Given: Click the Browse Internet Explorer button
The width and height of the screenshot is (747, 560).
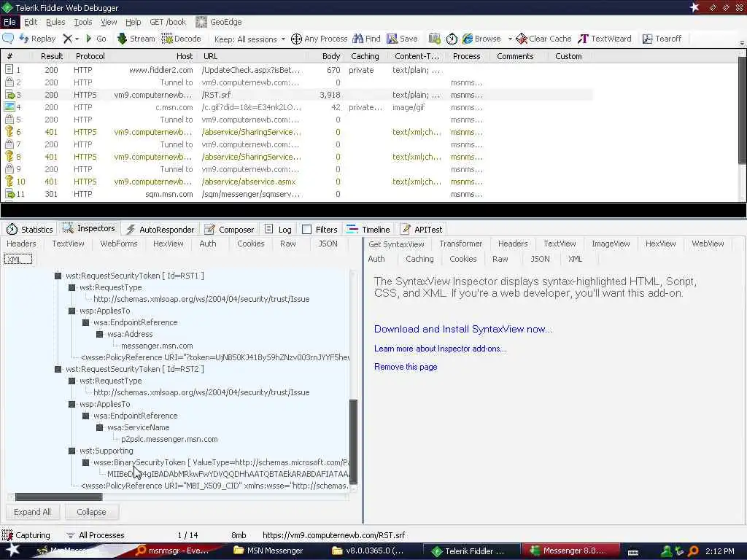Looking at the screenshot, I should point(481,39).
